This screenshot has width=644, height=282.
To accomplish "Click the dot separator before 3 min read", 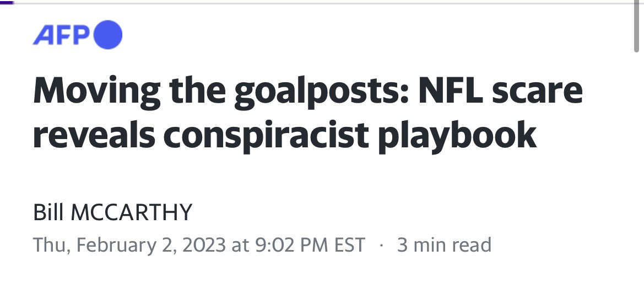I will click(x=381, y=246).
